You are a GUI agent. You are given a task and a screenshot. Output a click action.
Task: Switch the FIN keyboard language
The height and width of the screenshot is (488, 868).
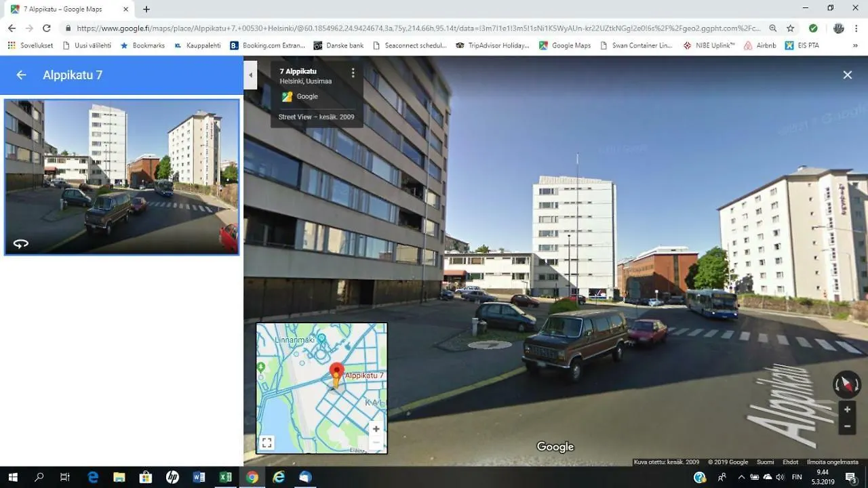click(797, 477)
